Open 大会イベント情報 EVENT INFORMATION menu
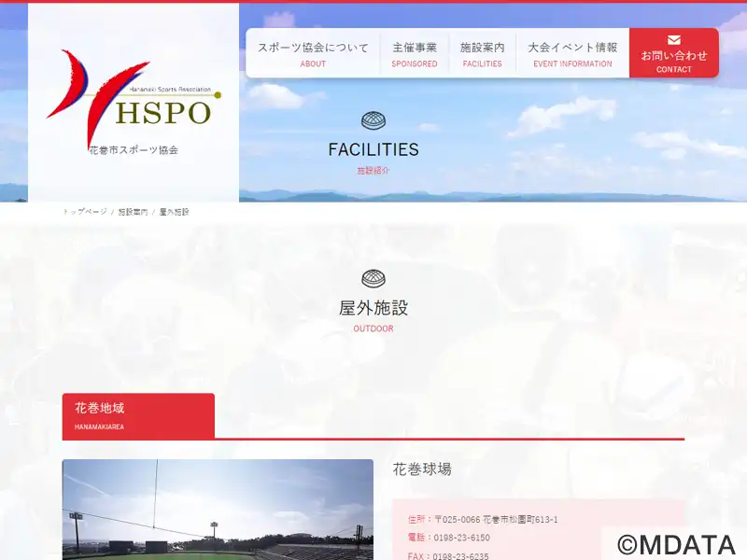 [572, 54]
